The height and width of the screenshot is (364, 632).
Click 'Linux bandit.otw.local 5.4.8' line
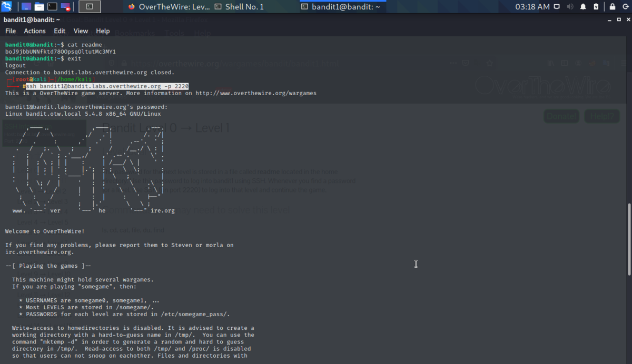pyautogui.click(x=83, y=114)
